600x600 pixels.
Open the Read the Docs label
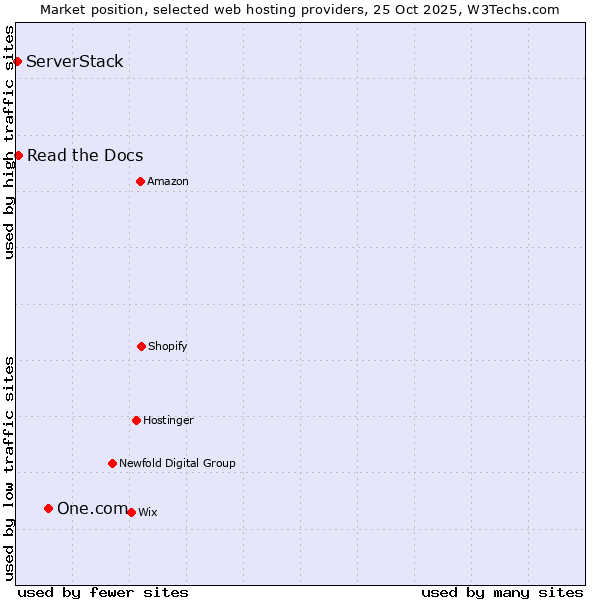coord(85,155)
